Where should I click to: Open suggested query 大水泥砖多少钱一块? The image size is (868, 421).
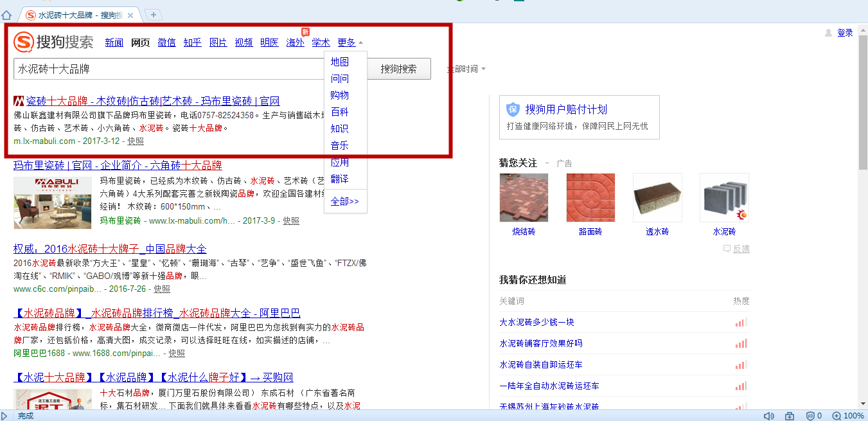point(536,322)
